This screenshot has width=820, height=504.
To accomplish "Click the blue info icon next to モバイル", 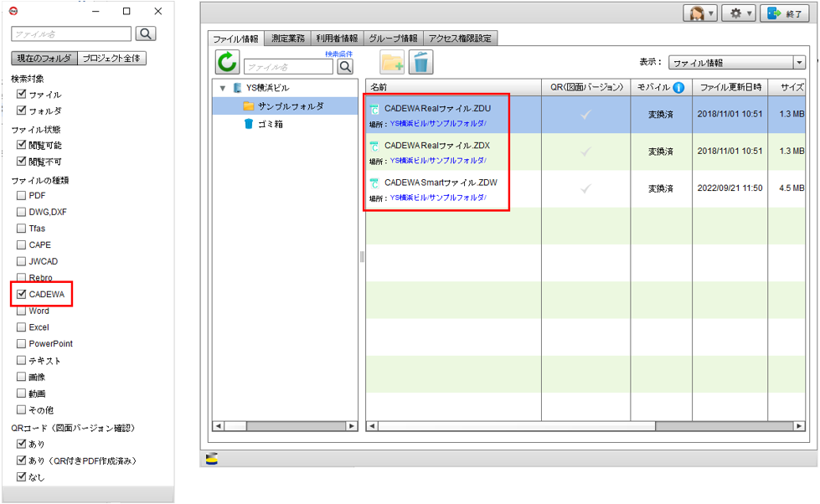I will point(678,87).
